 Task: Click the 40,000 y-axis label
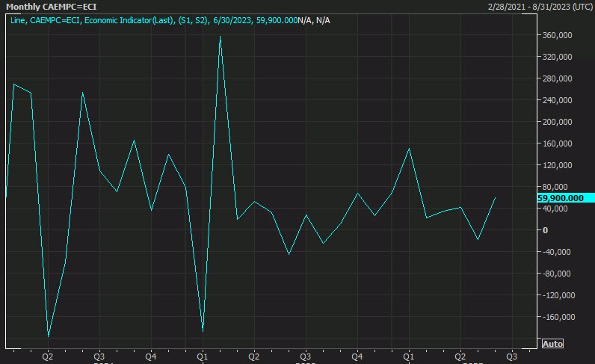pyautogui.click(x=555, y=209)
